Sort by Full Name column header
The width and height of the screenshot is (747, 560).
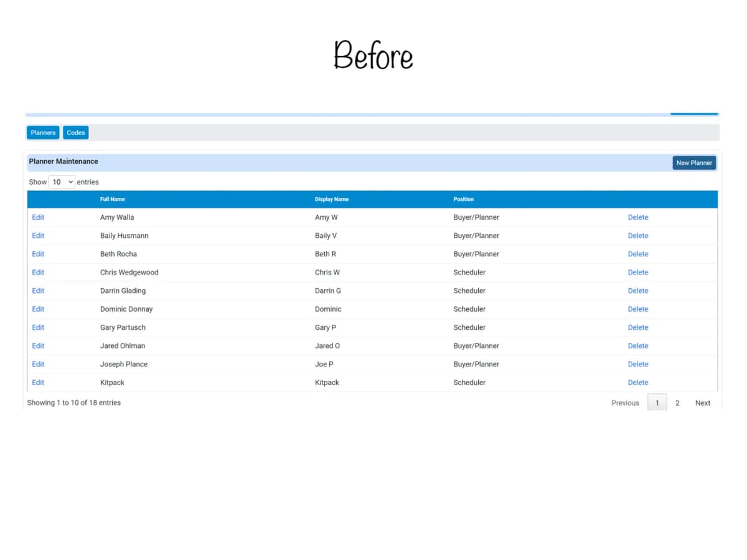point(113,199)
